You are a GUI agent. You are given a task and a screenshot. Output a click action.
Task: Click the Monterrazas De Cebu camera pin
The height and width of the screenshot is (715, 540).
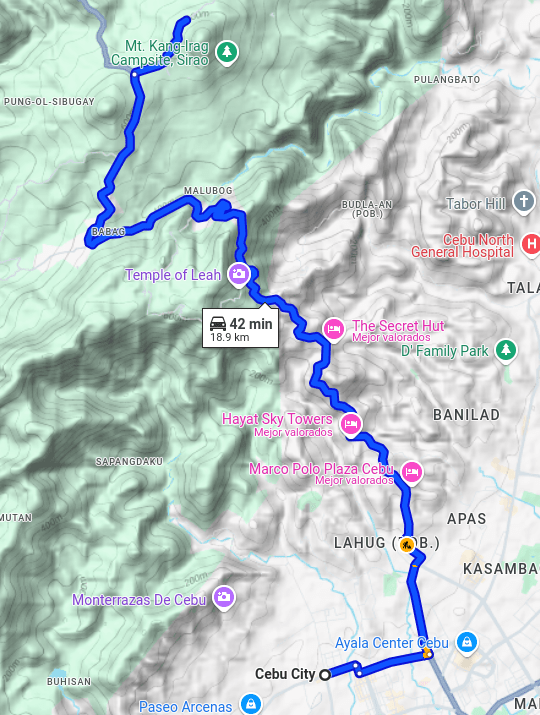[224, 596]
